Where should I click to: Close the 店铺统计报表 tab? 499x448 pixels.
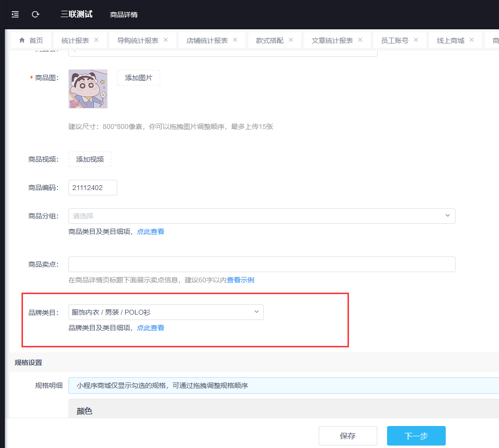coord(235,40)
